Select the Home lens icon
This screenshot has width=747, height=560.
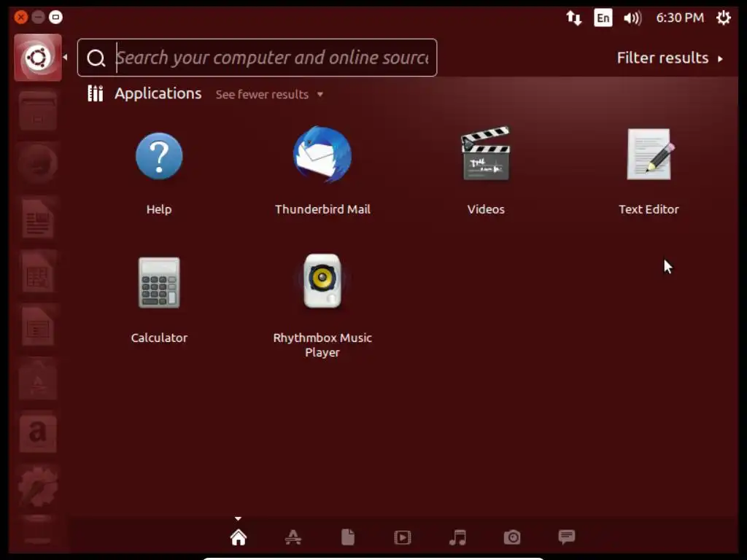(x=239, y=537)
